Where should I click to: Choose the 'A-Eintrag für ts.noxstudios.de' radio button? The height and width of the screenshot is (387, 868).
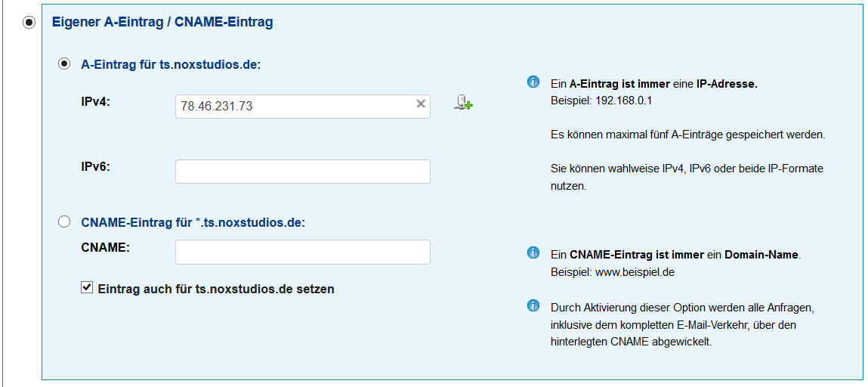point(65,64)
